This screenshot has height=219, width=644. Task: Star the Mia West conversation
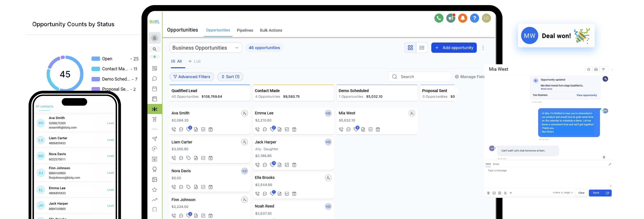[x=588, y=69]
